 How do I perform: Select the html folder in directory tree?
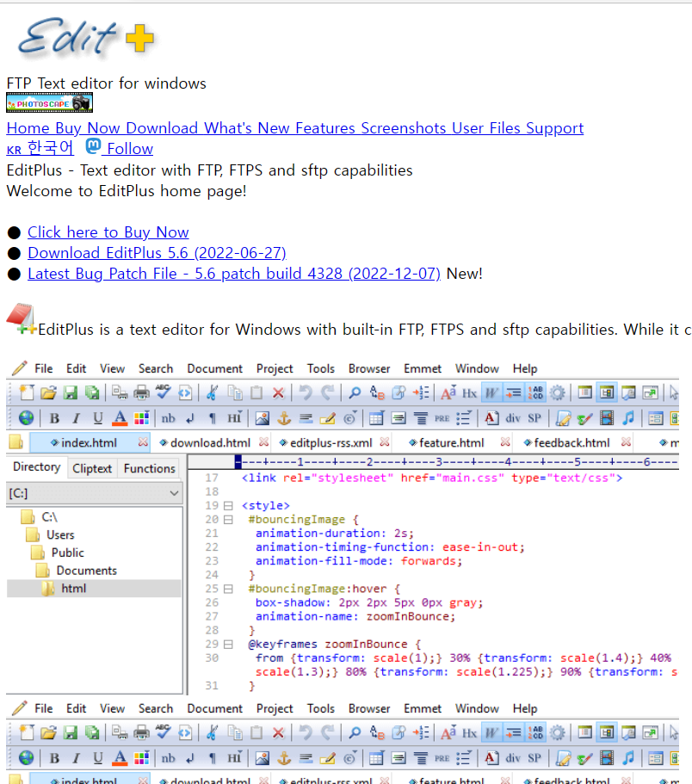(x=73, y=589)
